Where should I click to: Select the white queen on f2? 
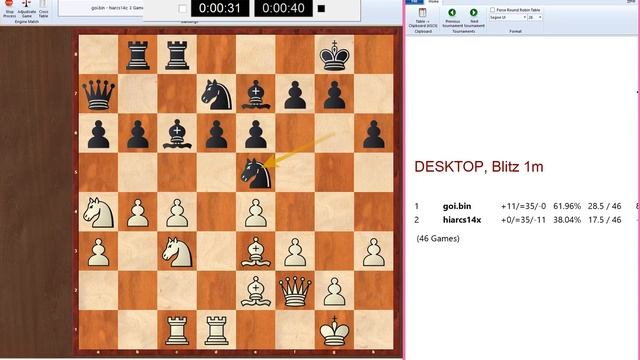[295, 291]
